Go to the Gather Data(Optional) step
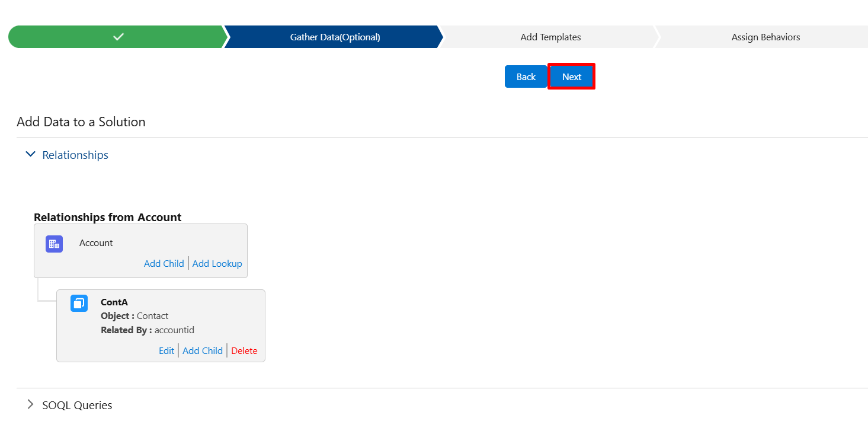Image resolution: width=868 pixels, height=434 pixels. pyautogui.click(x=335, y=37)
